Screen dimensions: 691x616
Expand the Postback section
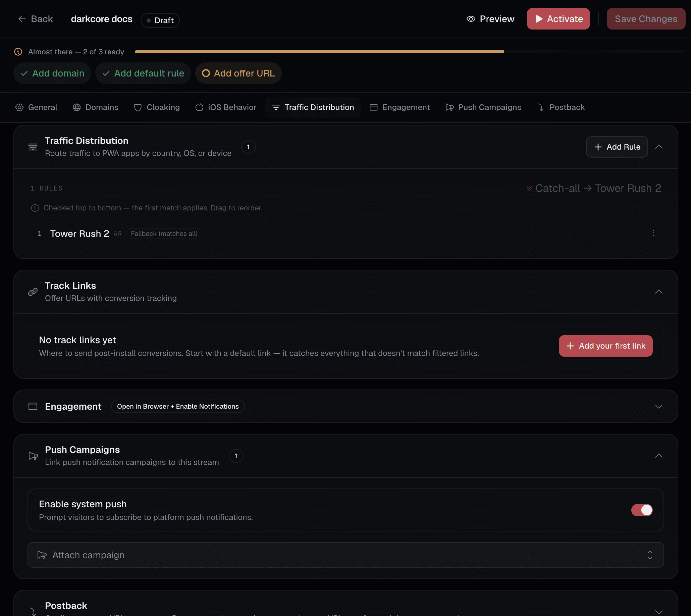[x=658, y=612]
